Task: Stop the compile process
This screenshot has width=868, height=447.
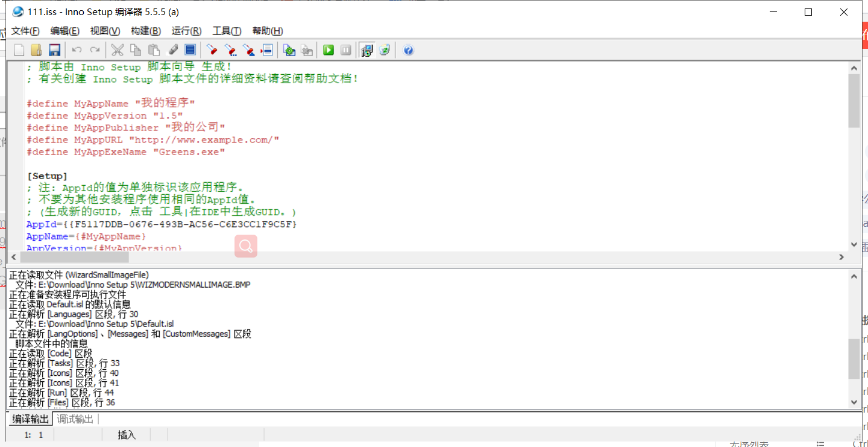Action: coord(307,50)
